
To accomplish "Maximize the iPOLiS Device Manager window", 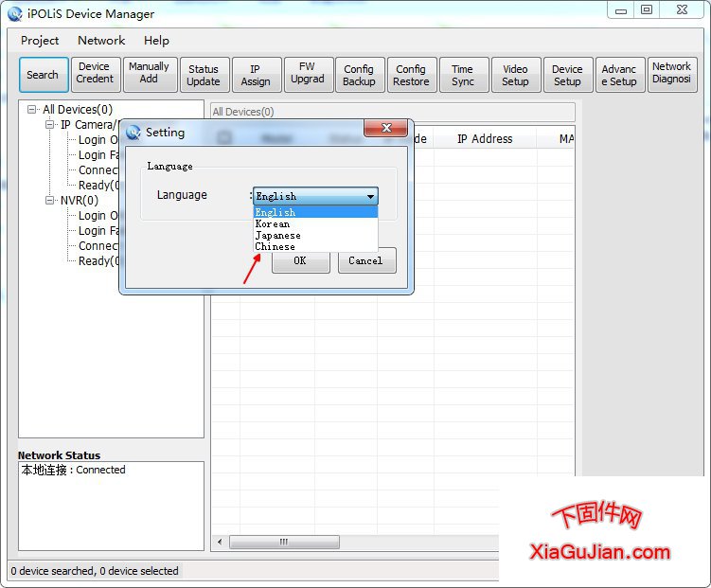I will (x=647, y=10).
